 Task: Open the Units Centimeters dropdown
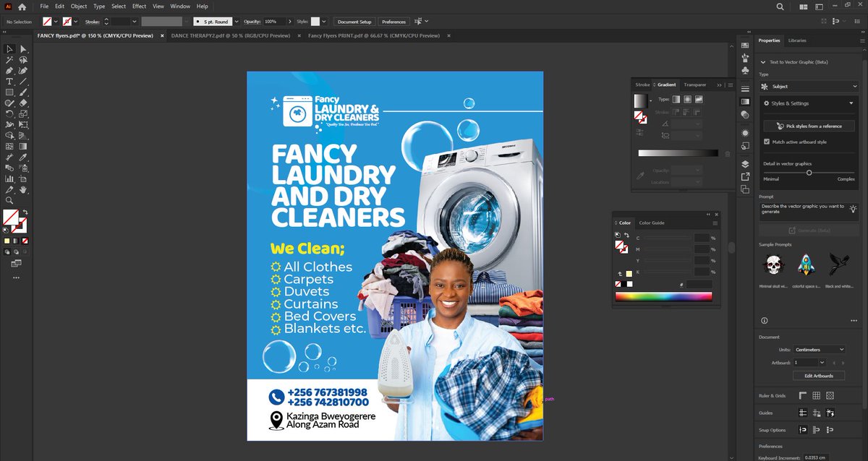click(x=820, y=350)
